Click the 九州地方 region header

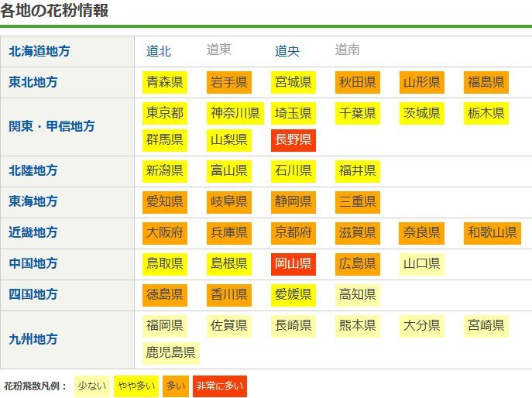[x=33, y=339]
